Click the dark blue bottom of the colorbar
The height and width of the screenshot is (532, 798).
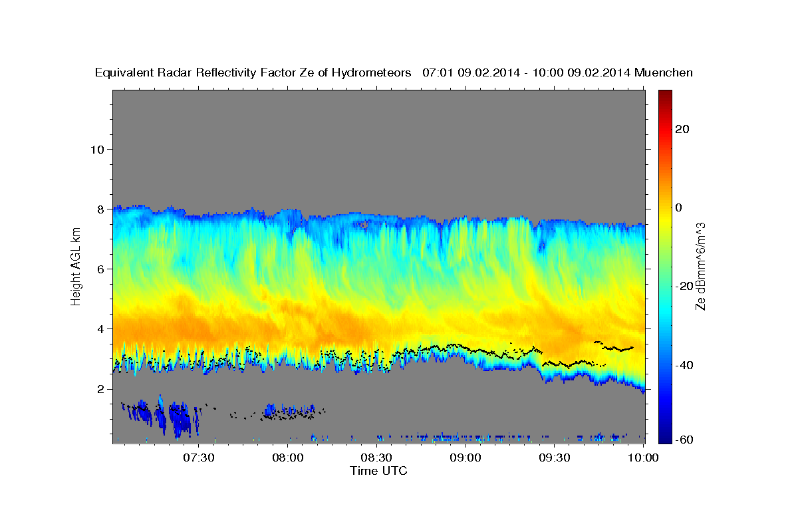pos(665,438)
